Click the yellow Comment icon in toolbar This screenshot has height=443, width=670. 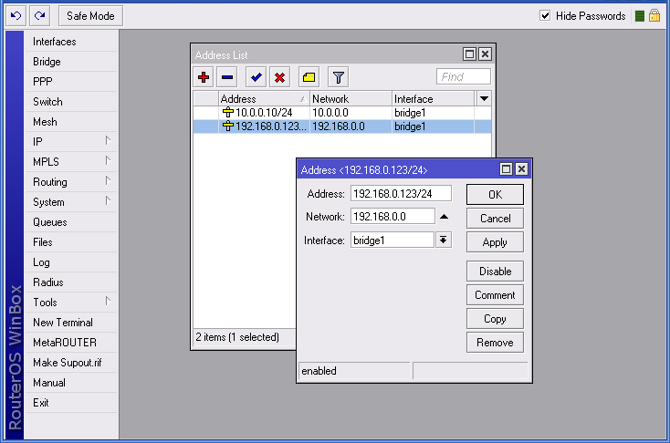click(309, 78)
